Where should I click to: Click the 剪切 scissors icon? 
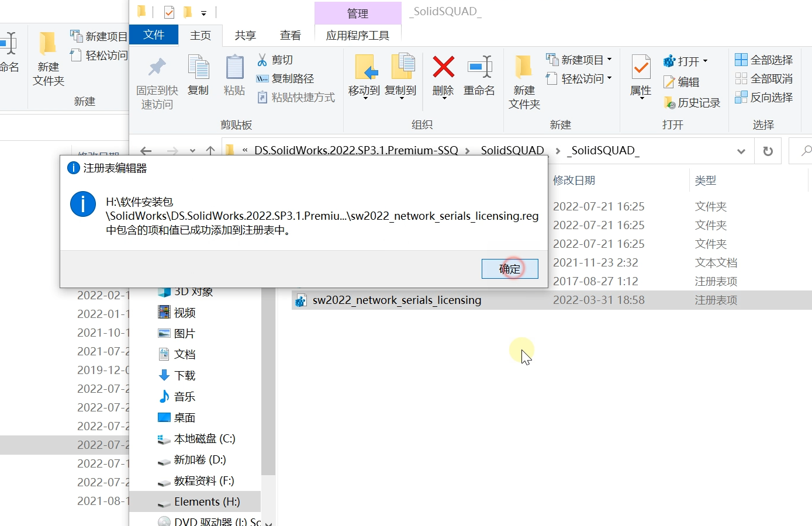pyautogui.click(x=275, y=60)
